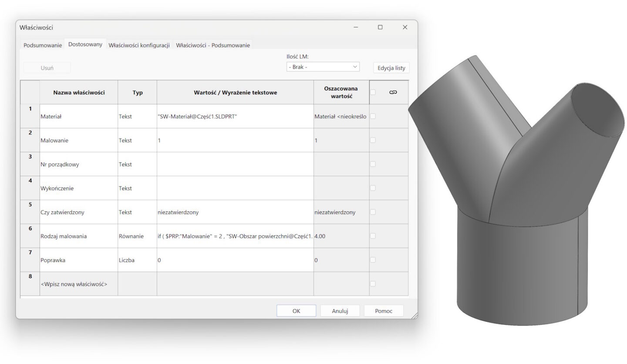This screenshot has height=364, width=627.
Task: Open help using the Pomoc button
Action: [383, 310]
